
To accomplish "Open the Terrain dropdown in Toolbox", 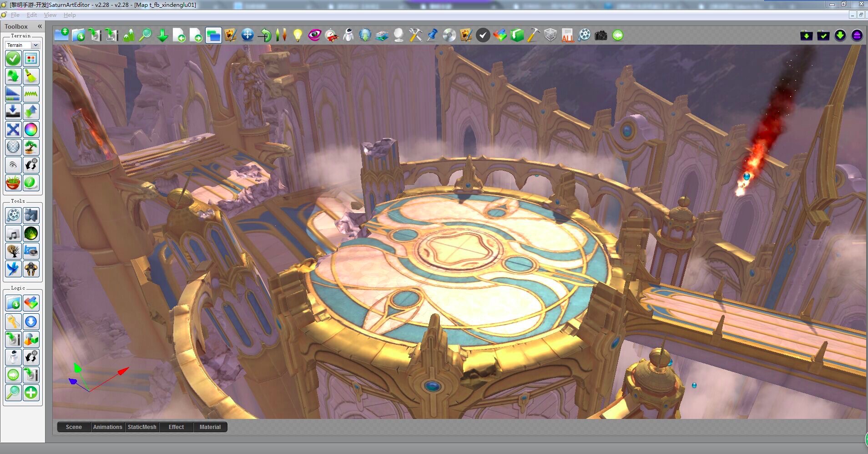I will point(35,45).
